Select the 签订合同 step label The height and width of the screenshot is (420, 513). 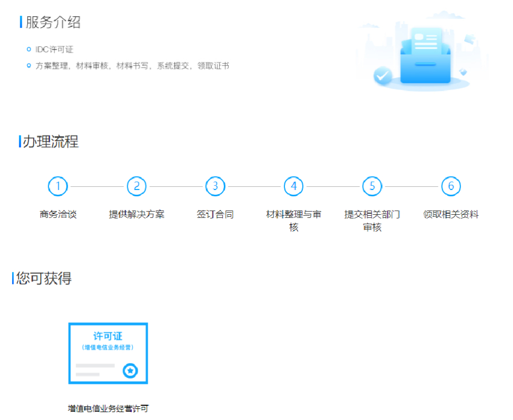click(215, 214)
